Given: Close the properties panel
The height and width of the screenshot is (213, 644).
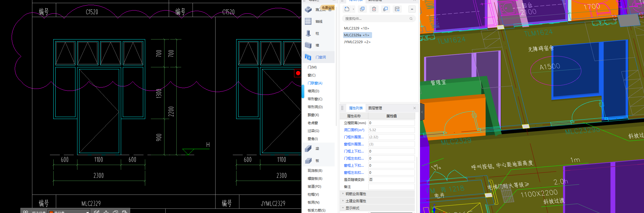Looking at the screenshot, I should coord(415,108).
